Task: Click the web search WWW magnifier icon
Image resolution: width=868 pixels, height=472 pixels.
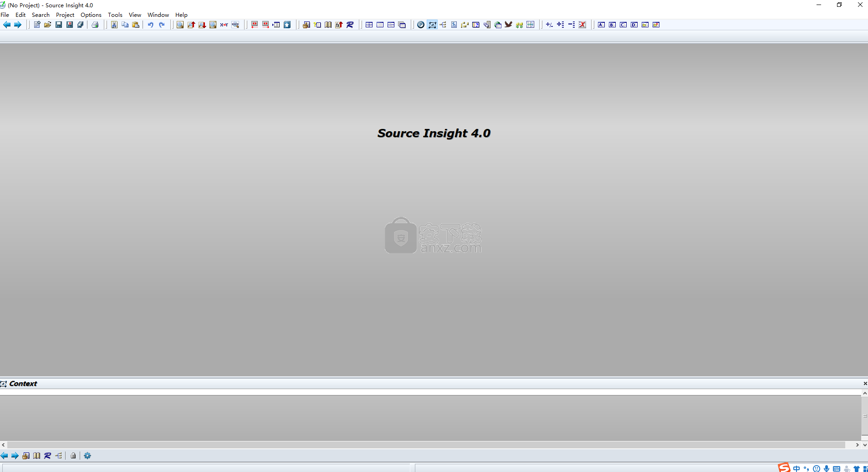Action: (235, 25)
